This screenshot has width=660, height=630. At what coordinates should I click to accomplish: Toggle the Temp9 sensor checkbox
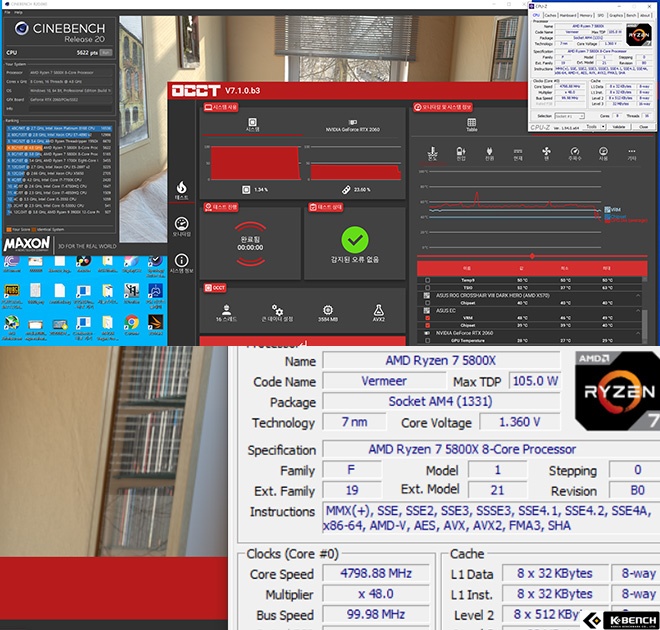click(x=428, y=280)
